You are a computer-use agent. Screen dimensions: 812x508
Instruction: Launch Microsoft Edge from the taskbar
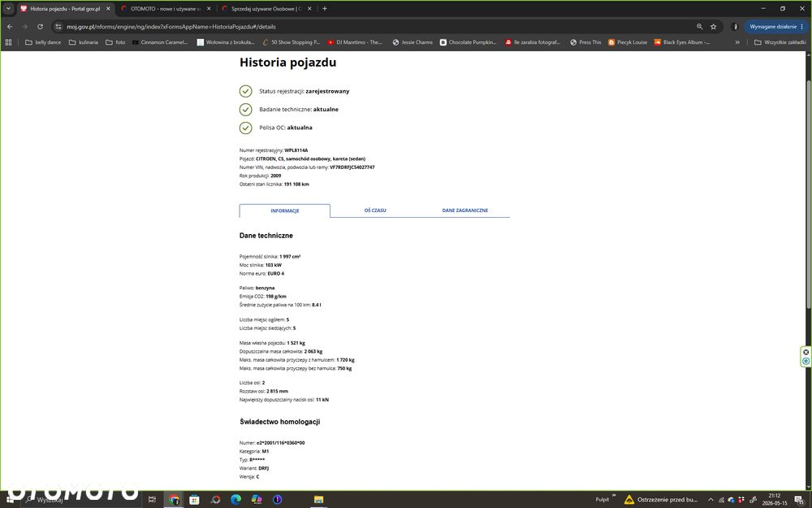235,499
